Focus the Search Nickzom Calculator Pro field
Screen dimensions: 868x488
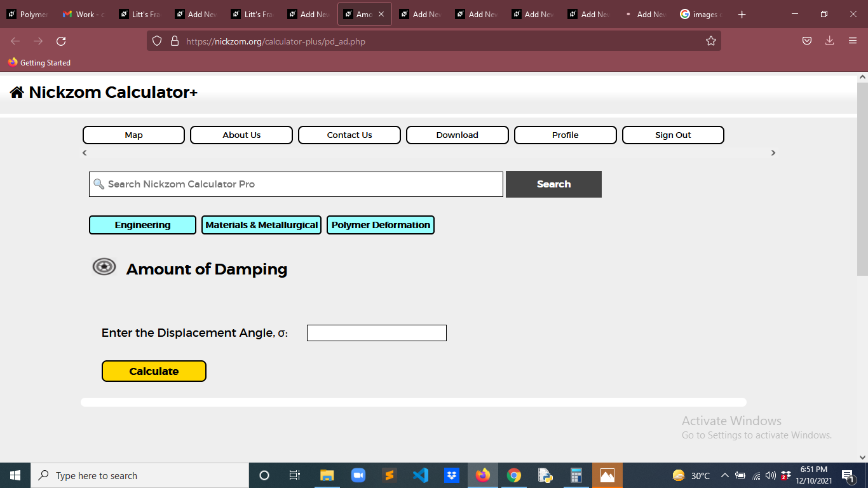(296, 184)
